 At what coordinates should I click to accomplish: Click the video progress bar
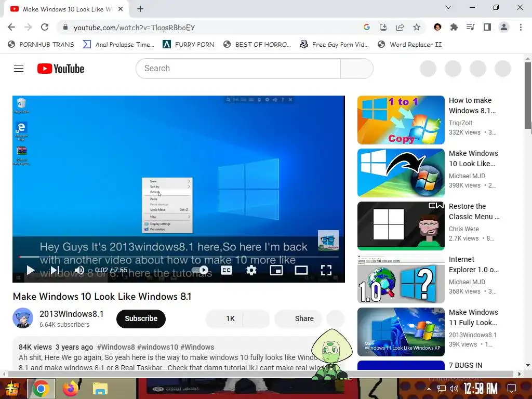click(179, 257)
